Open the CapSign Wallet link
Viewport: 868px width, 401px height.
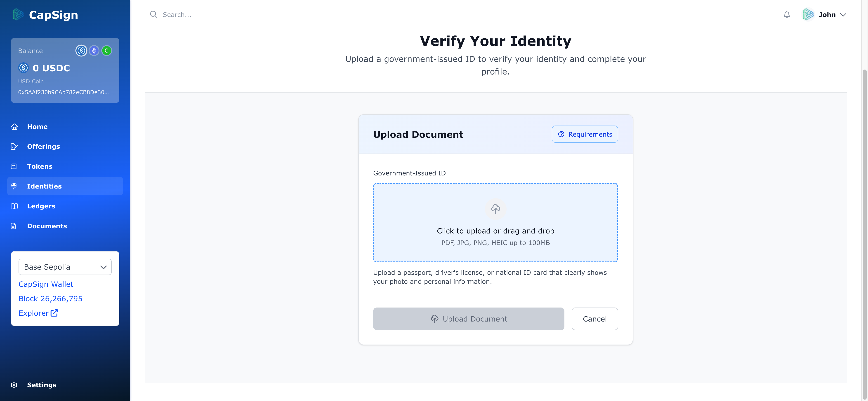pyautogui.click(x=46, y=284)
